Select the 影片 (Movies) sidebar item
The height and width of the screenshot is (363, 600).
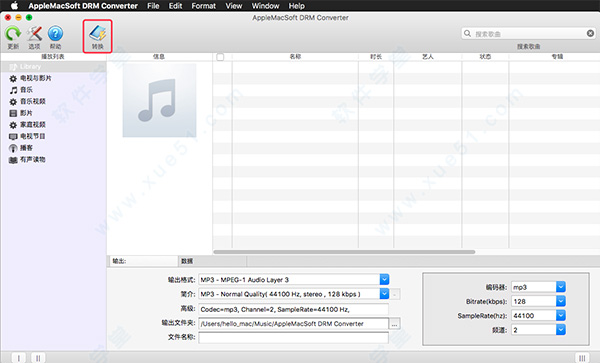click(26, 113)
